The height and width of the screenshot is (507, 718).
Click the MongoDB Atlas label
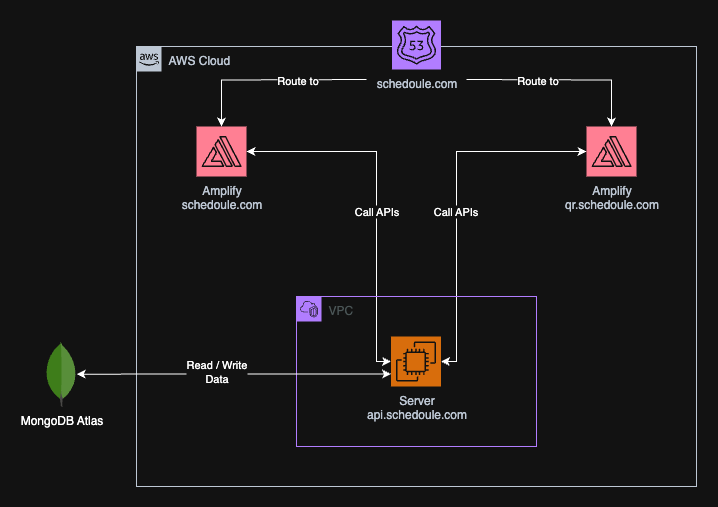[62, 421]
